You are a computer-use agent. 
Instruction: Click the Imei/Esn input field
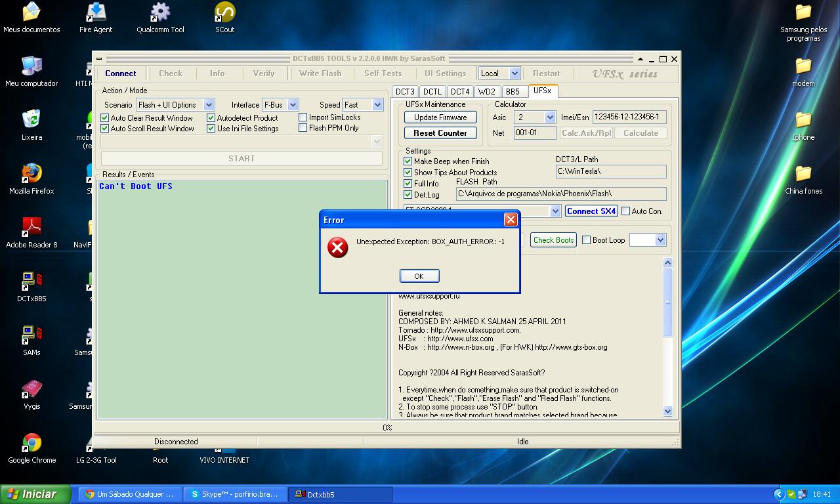click(x=630, y=117)
